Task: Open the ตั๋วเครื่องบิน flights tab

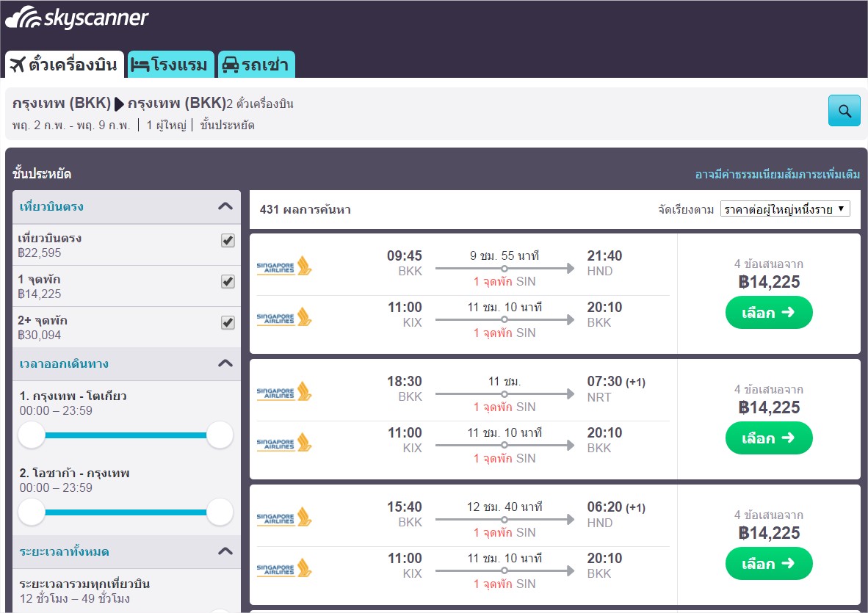Action: pyautogui.click(x=65, y=65)
